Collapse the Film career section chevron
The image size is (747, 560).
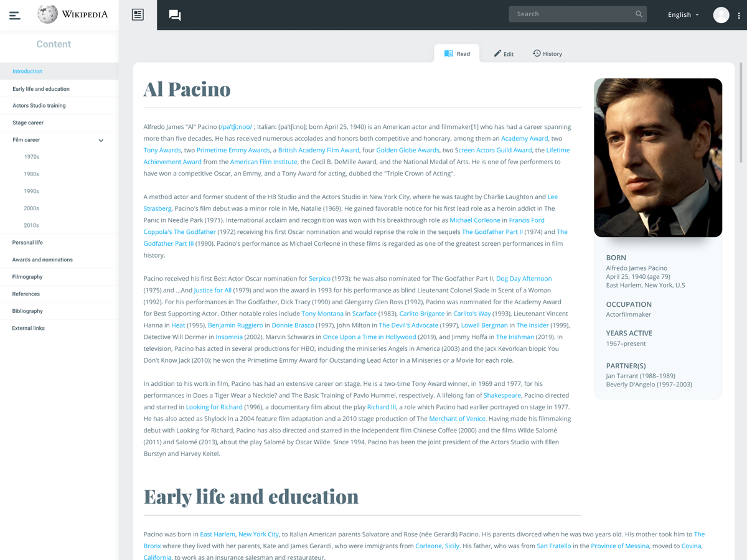point(100,140)
